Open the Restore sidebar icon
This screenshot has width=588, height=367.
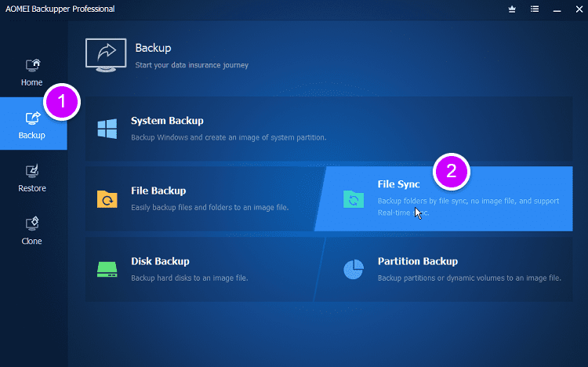(32, 171)
